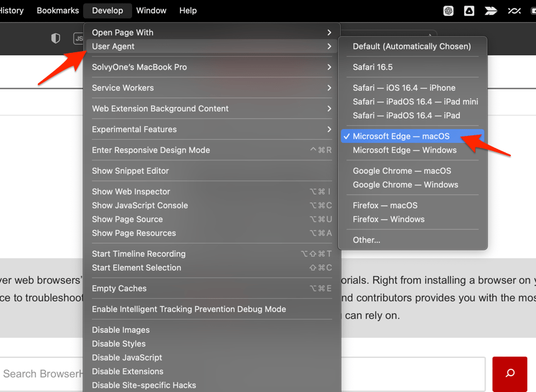This screenshot has height=392, width=536.
Task: Select Safari iOS 16.4 iPhone user agent
Action: coord(413,88)
